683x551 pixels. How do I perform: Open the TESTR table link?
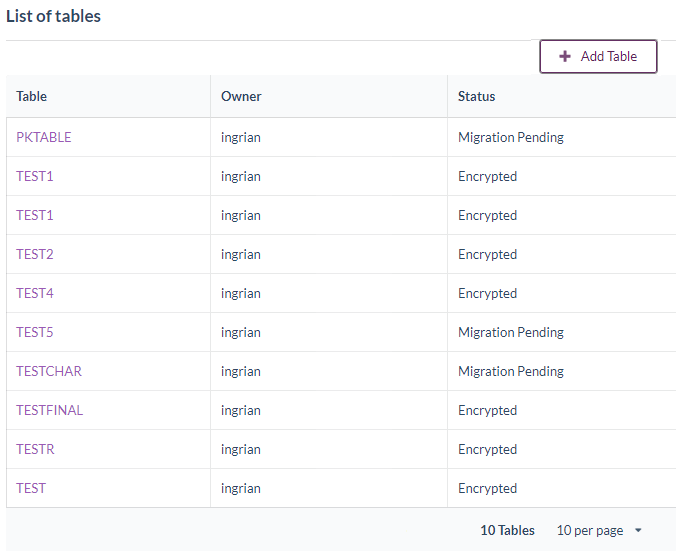(x=35, y=449)
